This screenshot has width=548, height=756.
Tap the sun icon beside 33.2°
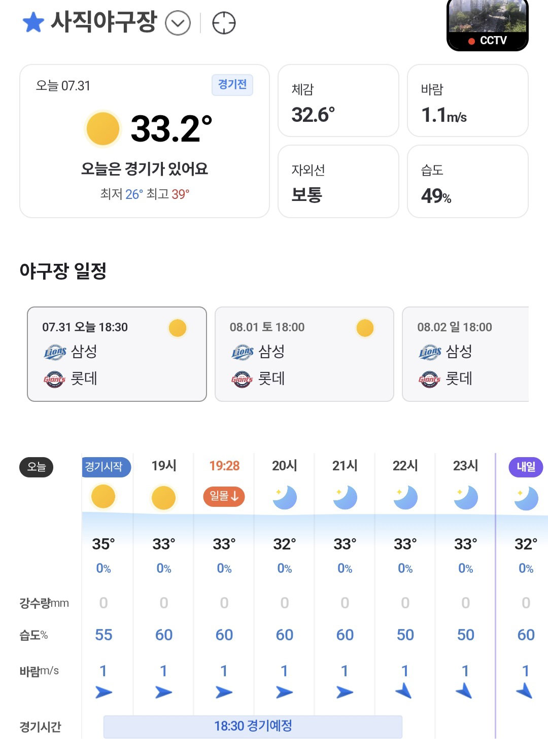click(103, 129)
